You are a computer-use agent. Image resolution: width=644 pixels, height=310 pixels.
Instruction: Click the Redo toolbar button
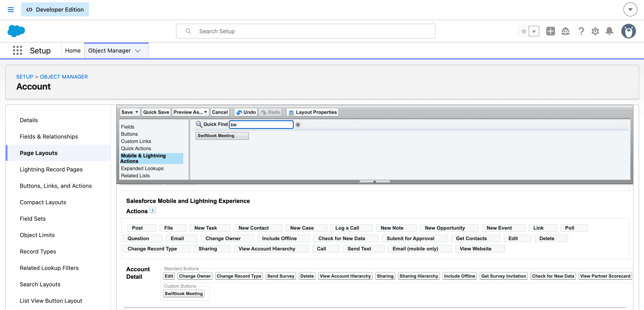pos(270,112)
